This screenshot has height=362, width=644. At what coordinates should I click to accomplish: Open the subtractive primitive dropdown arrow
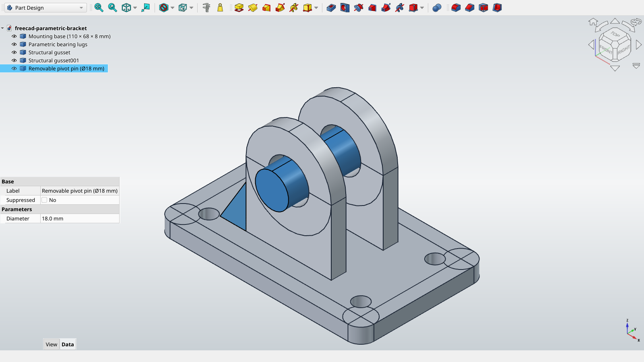tap(422, 8)
